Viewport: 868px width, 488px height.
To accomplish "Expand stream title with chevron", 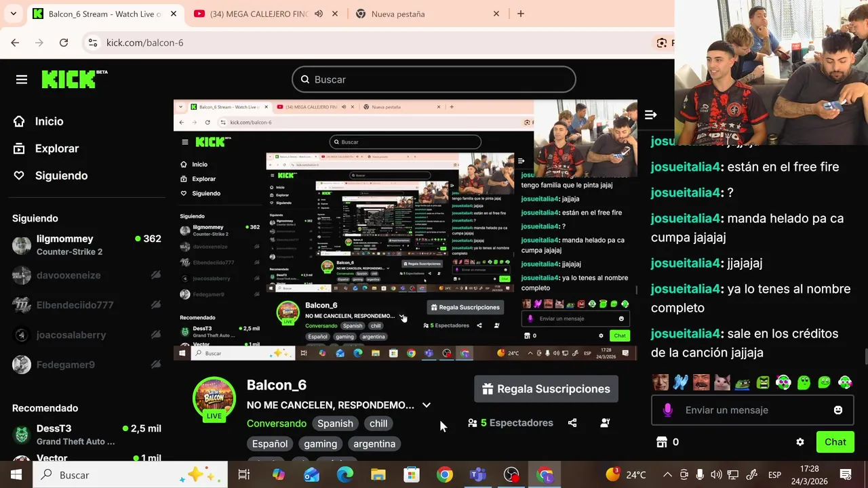I will pyautogui.click(x=427, y=405).
